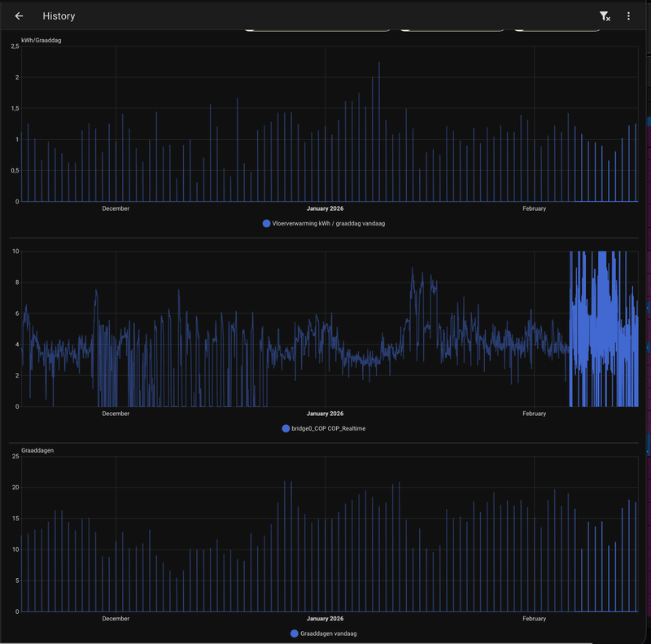Click the blue dot beside "Graaddagen vandaag"
Screen dimensions: 651x644
(293, 633)
